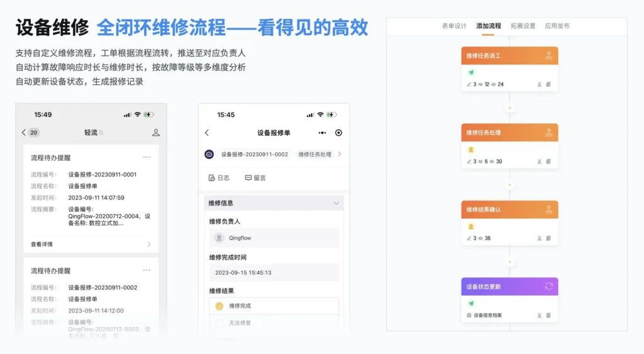Open 查看详情 on the first reminder card
The height and width of the screenshot is (354, 644).
pos(91,244)
